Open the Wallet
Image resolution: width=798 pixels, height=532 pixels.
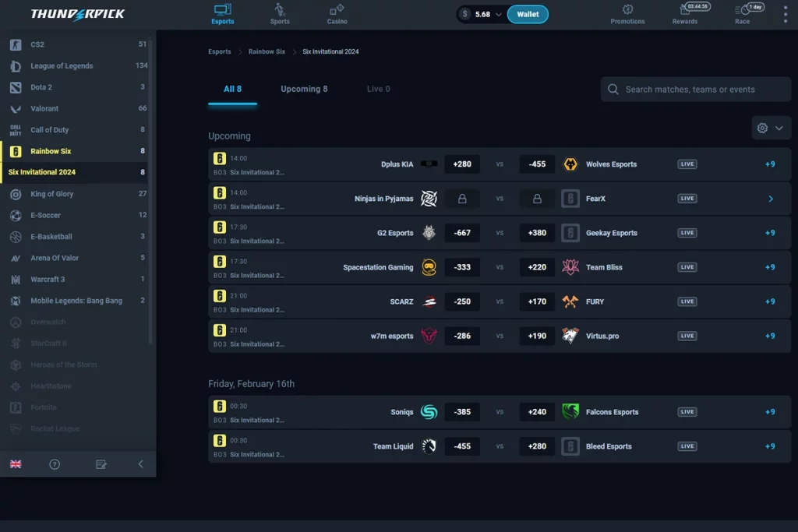[x=528, y=14]
